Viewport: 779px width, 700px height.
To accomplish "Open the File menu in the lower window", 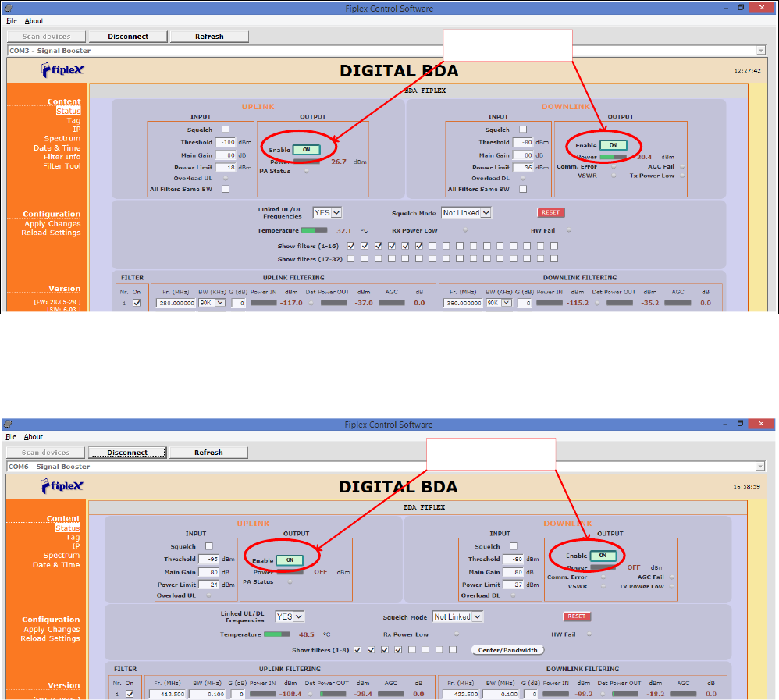I will (x=11, y=437).
